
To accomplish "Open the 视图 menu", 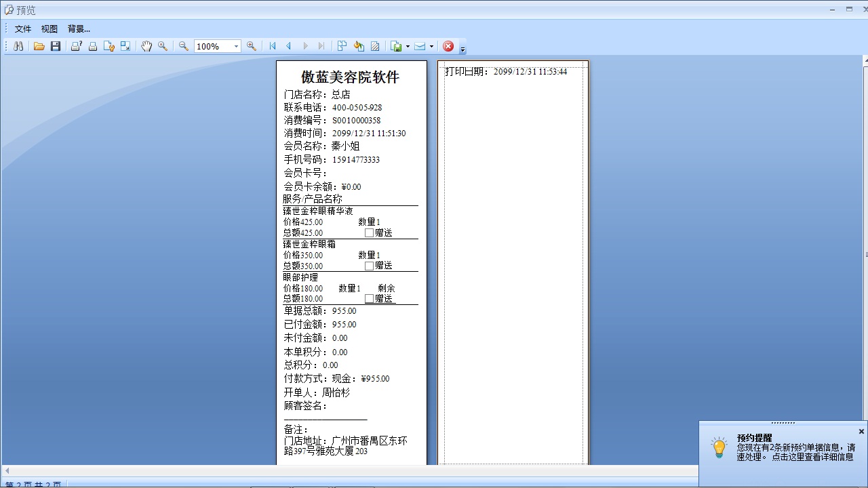I will pyautogui.click(x=50, y=28).
